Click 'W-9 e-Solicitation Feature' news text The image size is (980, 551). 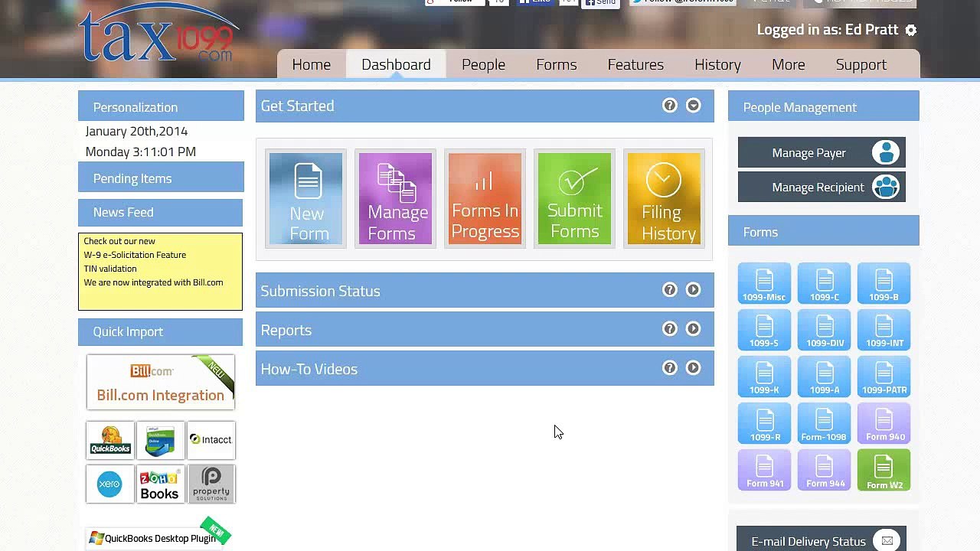(135, 255)
